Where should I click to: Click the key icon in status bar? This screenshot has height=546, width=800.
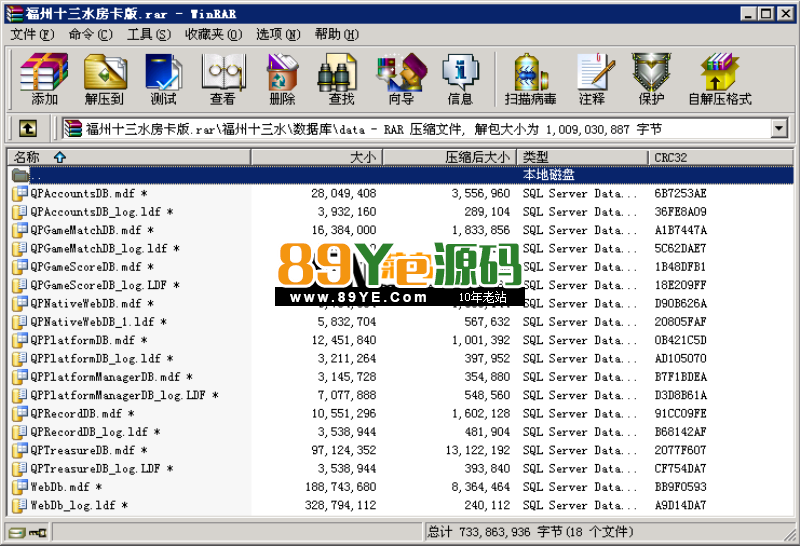(x=37, y=533)
